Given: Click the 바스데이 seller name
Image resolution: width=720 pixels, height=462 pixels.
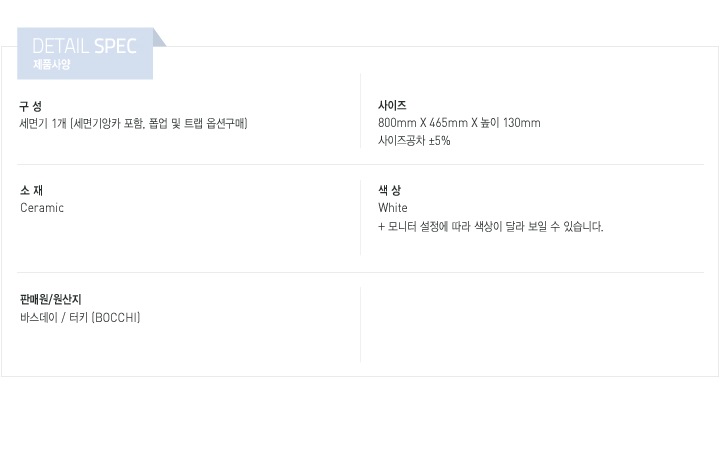Looking at the screenshot, I should click(x=37, y=318).
